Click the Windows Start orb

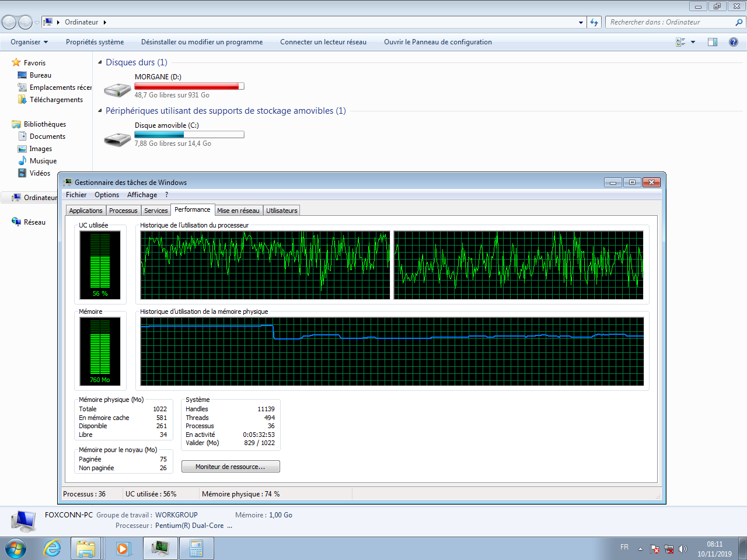pos(16,548)
